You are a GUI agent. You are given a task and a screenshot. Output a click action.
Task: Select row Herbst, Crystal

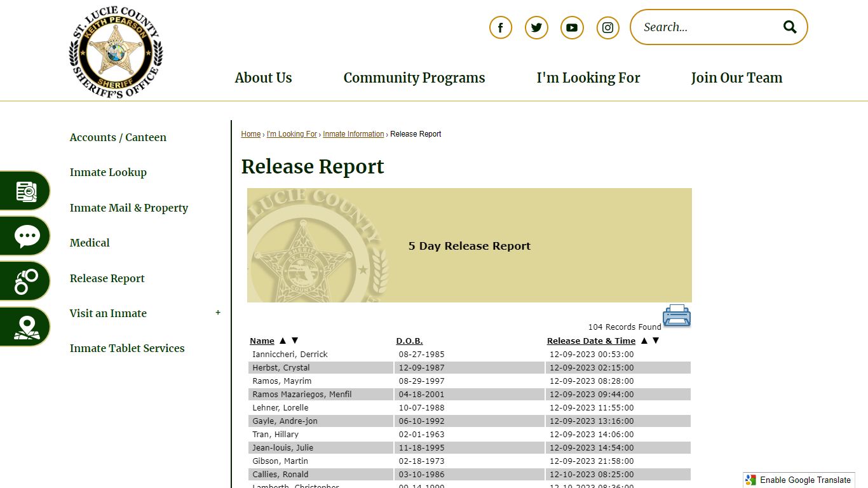pos(470,368)
